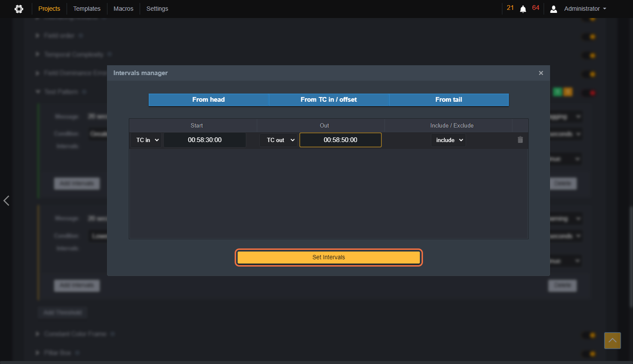This screenshot has width=633, height=364.
Task: Click the Start column header
Action: point(197,125)
